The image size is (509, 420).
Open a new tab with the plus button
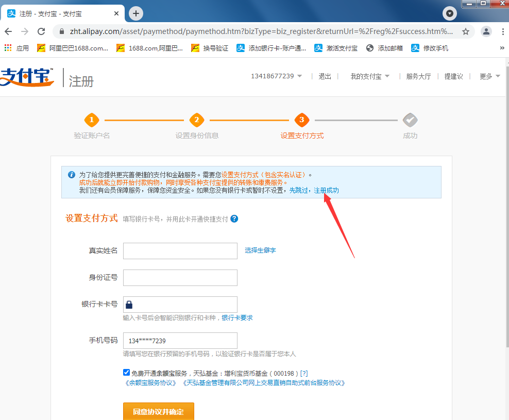tap(136, 13)
